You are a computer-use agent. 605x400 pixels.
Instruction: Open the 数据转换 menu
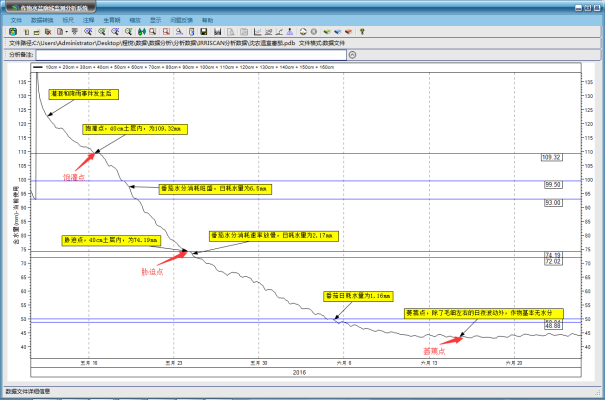(x=42, y=20)
